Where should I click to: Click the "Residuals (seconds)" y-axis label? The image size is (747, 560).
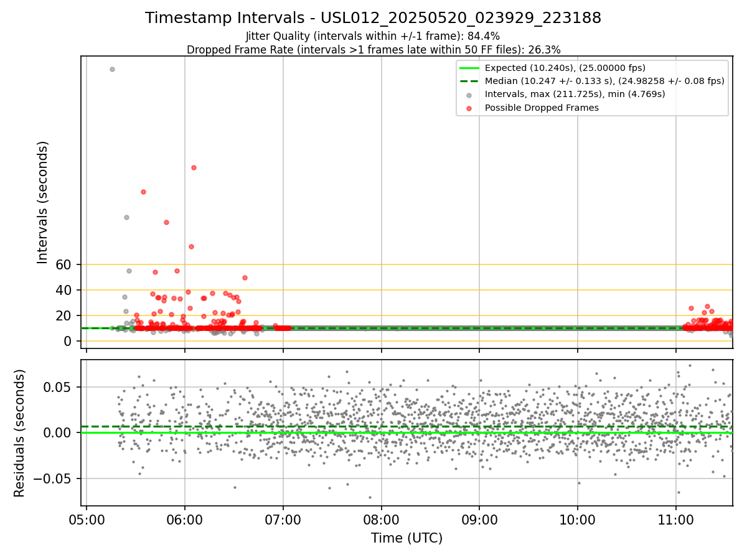coord(20,433)
